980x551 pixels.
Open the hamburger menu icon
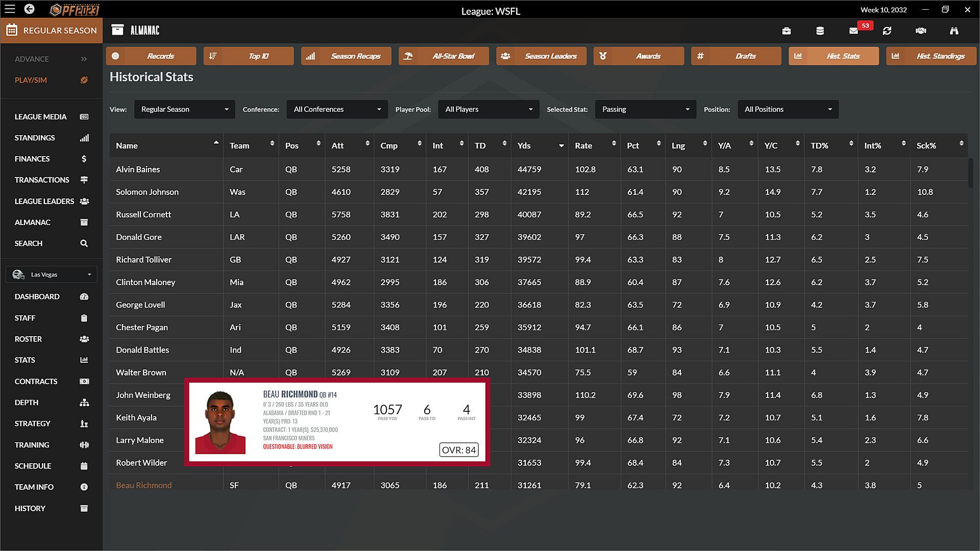click(x=10, y=9)
